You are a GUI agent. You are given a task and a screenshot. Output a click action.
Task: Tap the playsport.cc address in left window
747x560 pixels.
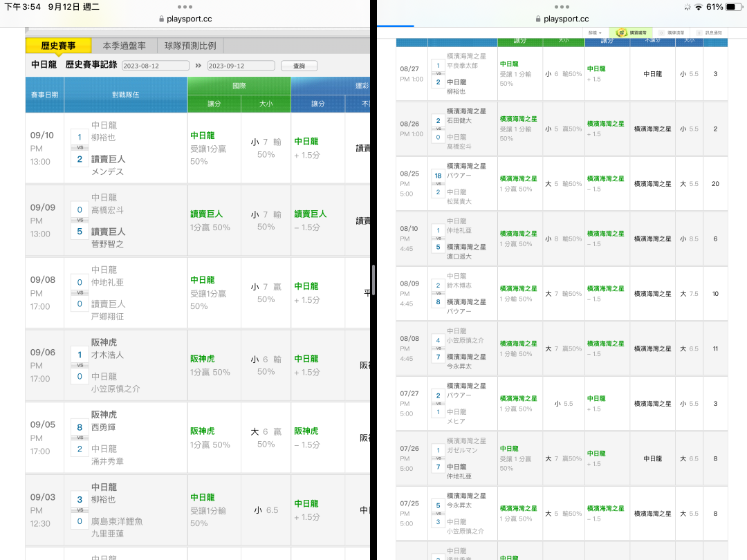189,19
